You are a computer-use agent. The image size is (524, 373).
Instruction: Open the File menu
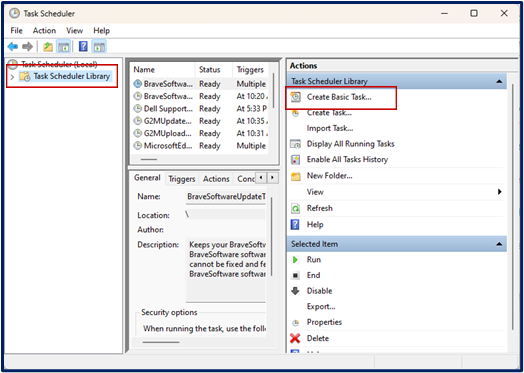(16, 31)
